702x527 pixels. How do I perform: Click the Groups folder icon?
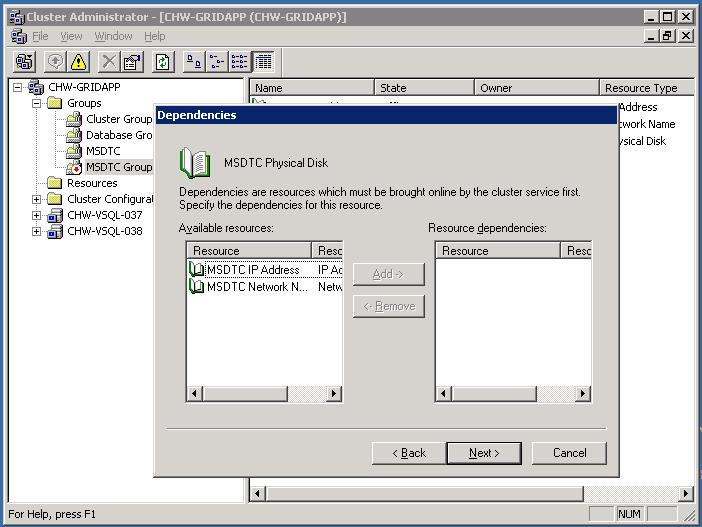[x=55, y=103]
